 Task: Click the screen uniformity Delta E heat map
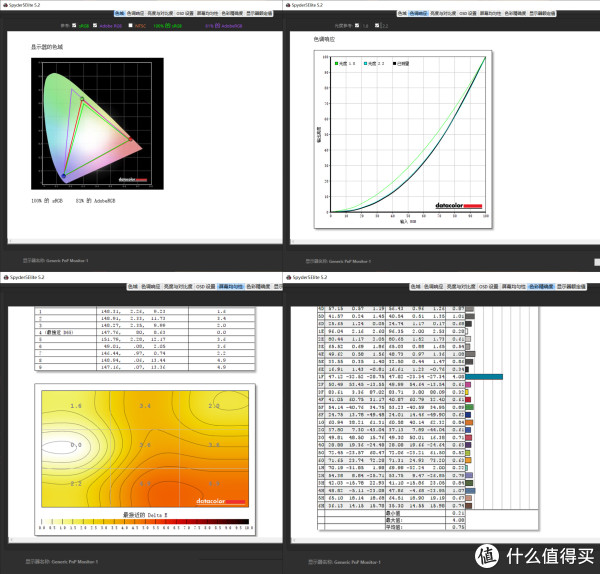[x=145, y=449]
